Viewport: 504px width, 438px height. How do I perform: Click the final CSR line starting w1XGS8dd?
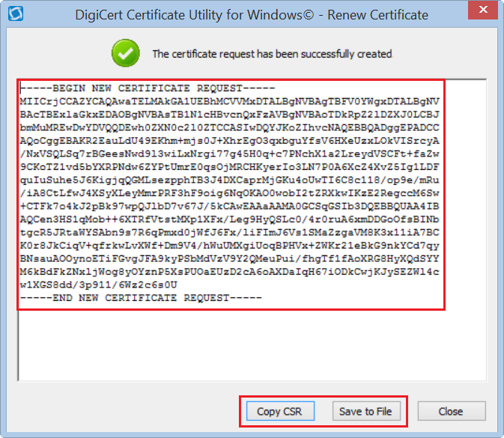99,285
